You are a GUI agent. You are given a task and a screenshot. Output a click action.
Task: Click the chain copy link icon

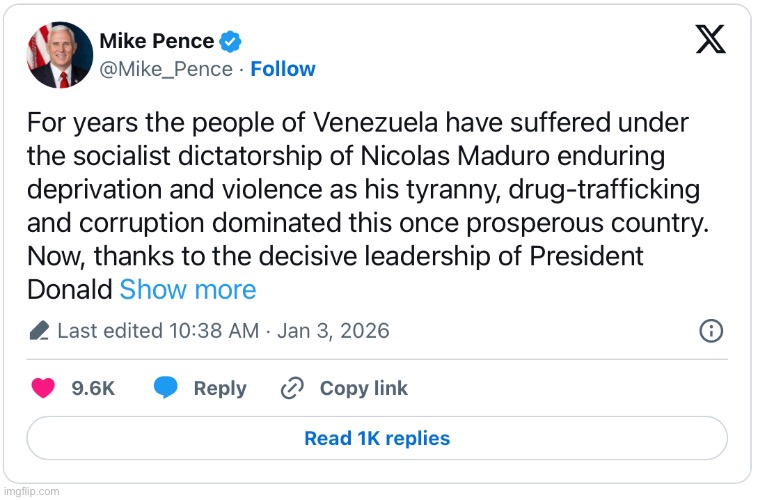pos(292,388)
